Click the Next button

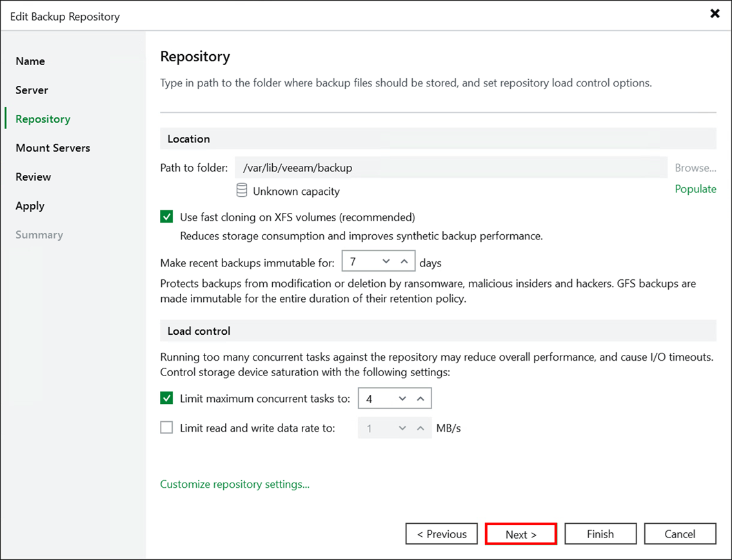(520, 534)
